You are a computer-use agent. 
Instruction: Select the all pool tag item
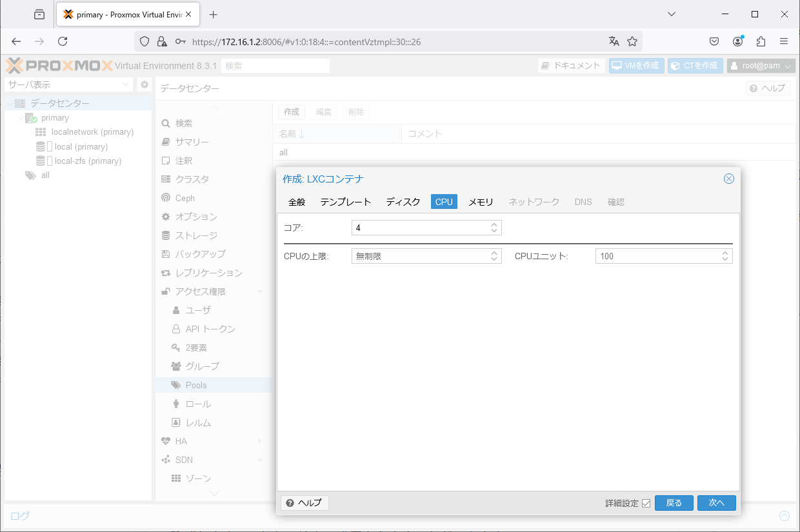tap(45, 175)
